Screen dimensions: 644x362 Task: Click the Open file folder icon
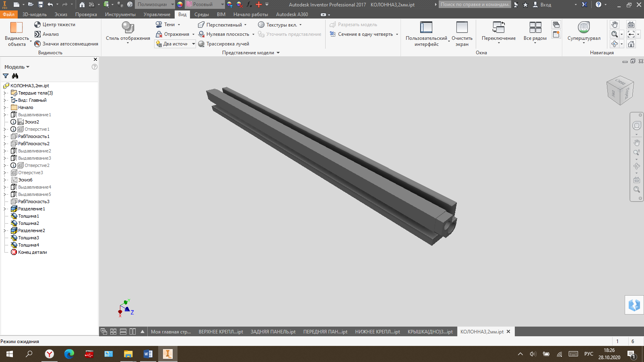click(x=30, y=4)
